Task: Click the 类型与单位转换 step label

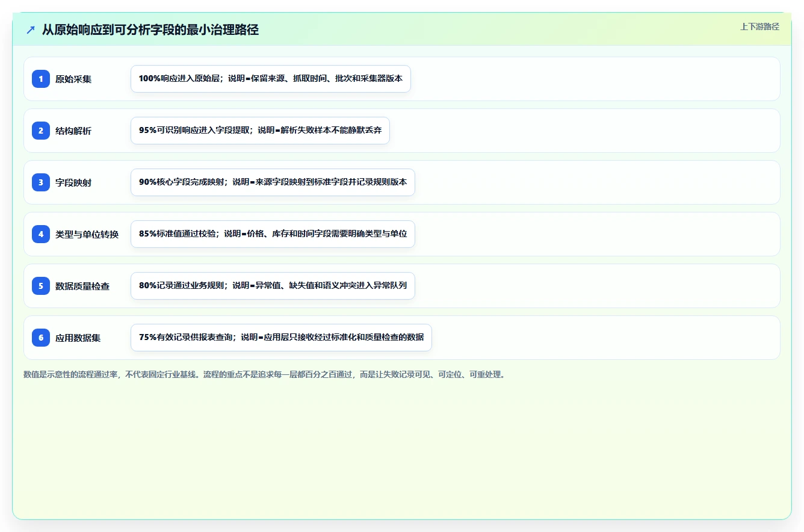Action: 87,234
